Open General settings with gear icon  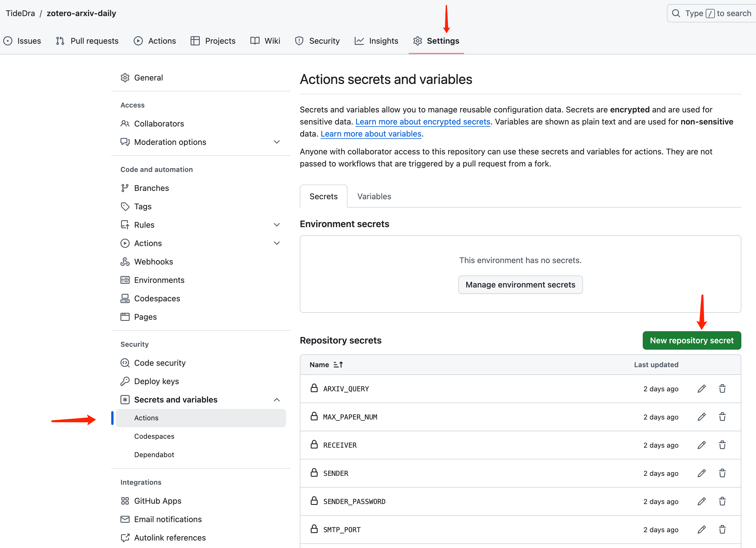(125, 78)
